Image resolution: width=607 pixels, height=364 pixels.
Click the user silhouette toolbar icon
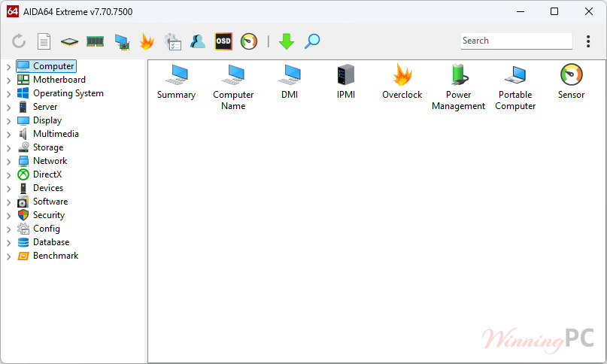(x=198, y=41)
